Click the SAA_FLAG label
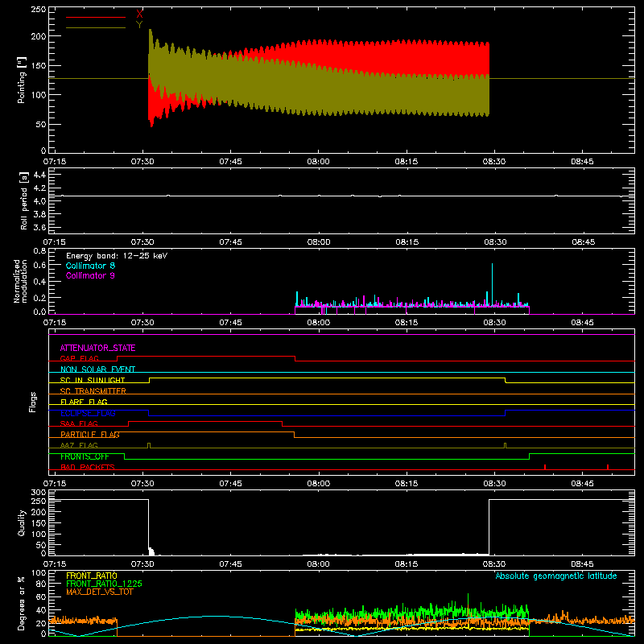 [79, 423]
